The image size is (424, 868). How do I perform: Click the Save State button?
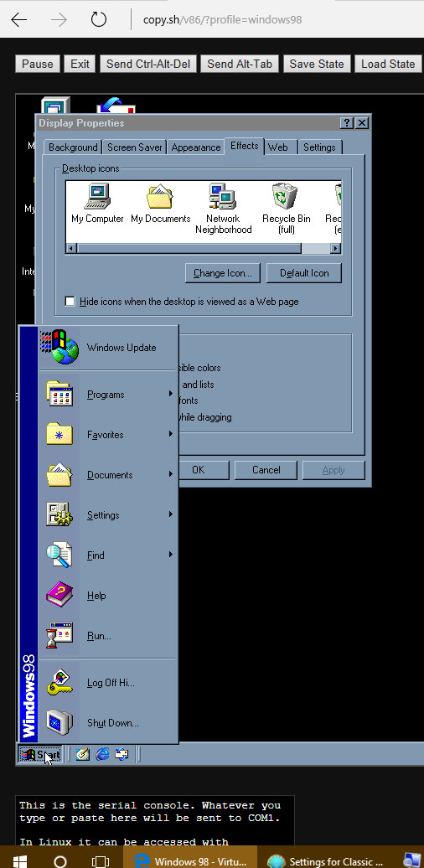tap(317, 64)
